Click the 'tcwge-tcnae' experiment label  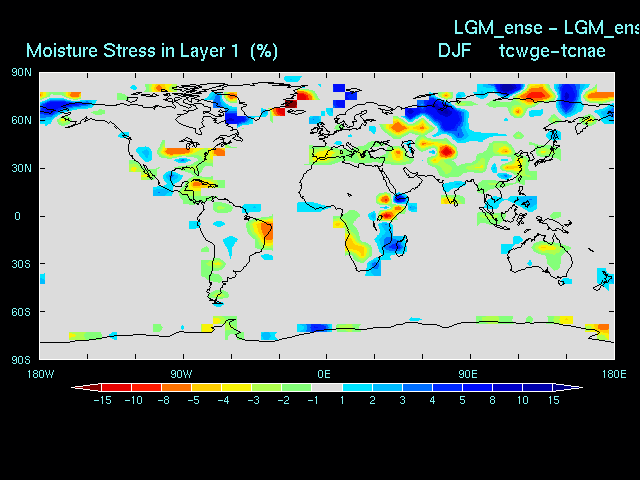point(552,50)
